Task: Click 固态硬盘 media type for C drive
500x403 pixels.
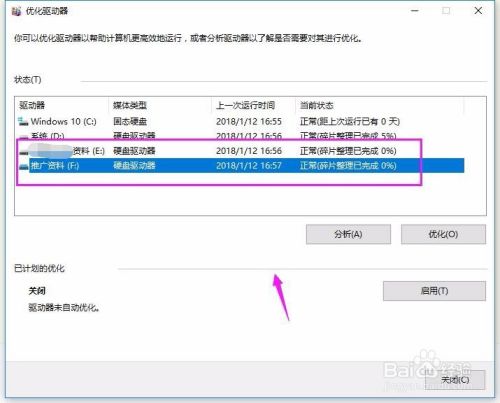Action: point(130,122)
